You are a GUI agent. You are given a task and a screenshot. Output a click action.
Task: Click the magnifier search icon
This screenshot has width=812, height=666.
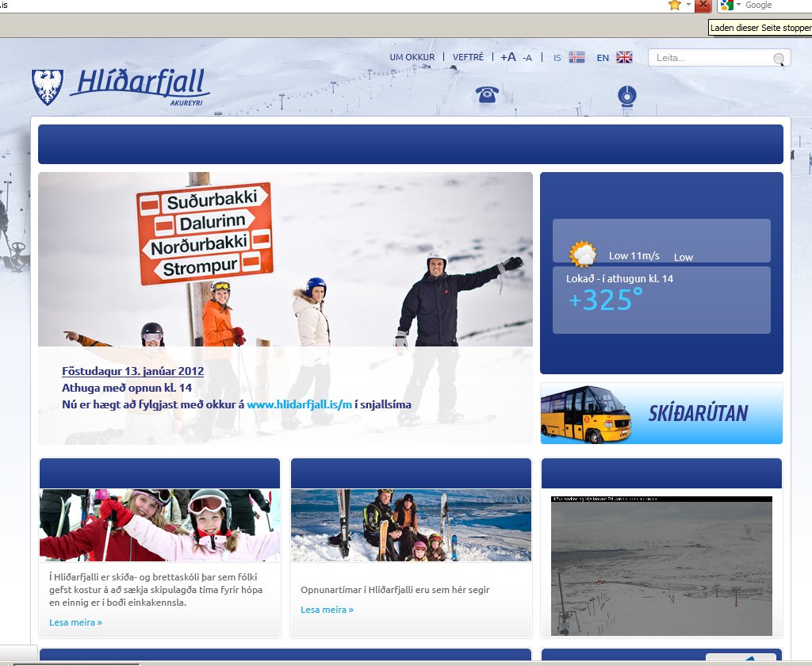779,59
